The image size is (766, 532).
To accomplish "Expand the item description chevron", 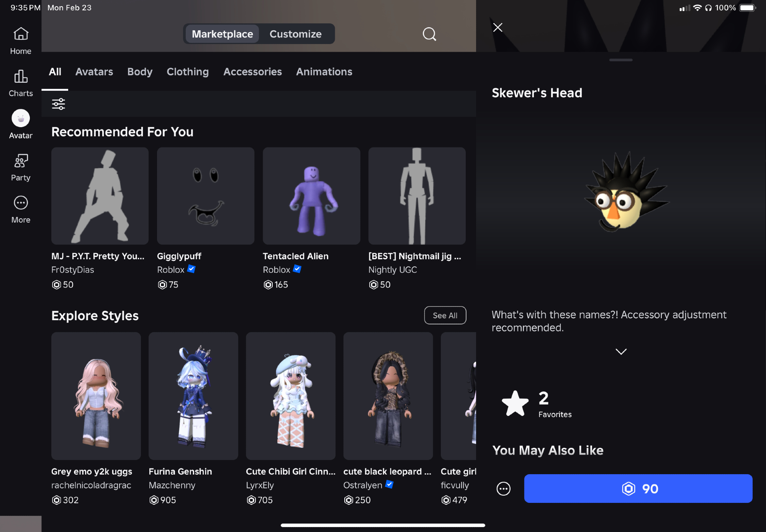I will [x=621, y=352].
